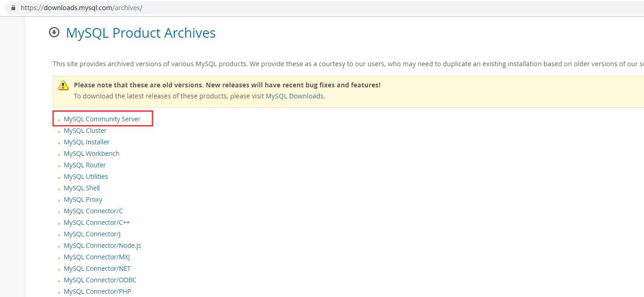Open MySQL Connector/C archives
644x297 pixels.
tap(93, 211)
